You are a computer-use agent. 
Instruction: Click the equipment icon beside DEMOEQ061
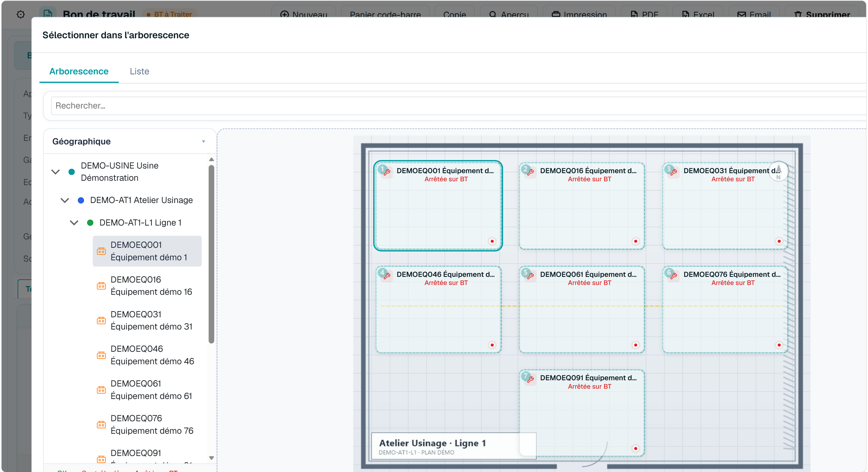click(x=101, y=390)
